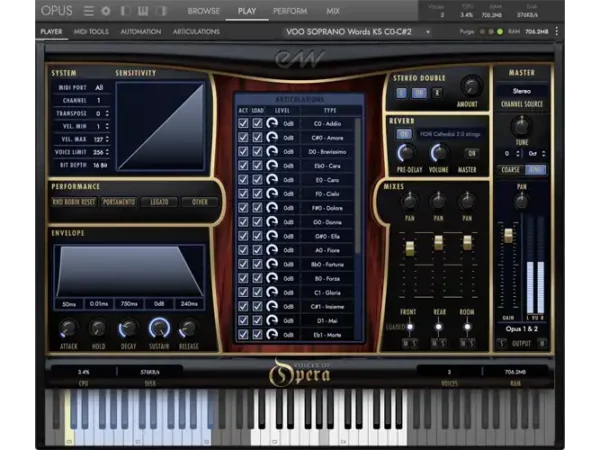Increase the Transpose value stepper
The width and height of the screenshot is (600, 450).
[x=107, y=111]
